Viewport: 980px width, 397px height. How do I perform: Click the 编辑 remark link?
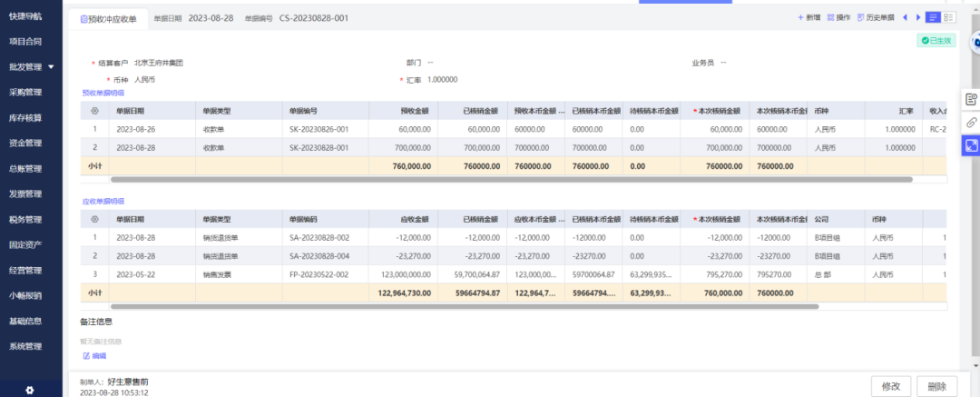tap(100, 356)
